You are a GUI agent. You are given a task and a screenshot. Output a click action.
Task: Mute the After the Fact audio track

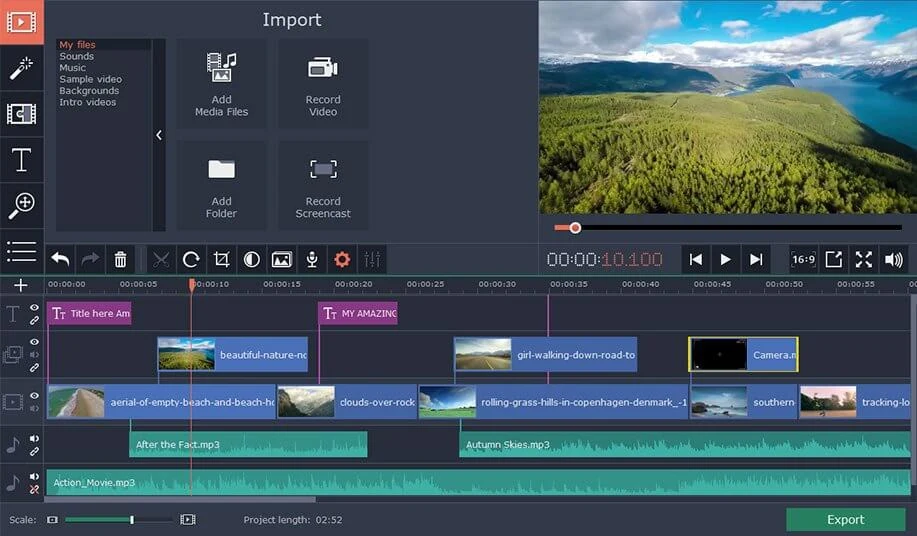click(x=35, y=438)
